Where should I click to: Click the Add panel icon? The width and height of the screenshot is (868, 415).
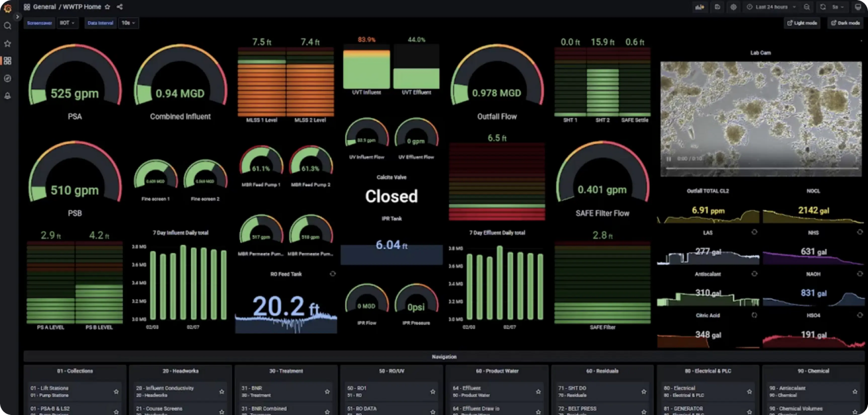pos(699,7)
